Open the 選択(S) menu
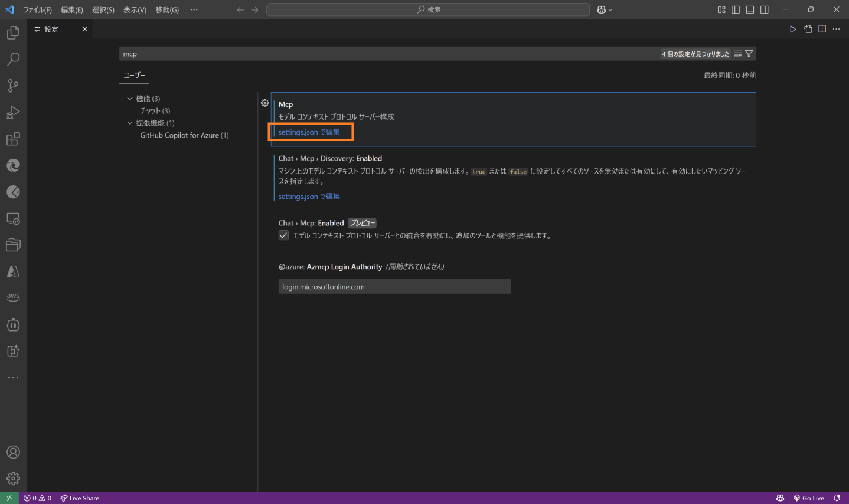 pyautogui.click(x=103, y=10)
